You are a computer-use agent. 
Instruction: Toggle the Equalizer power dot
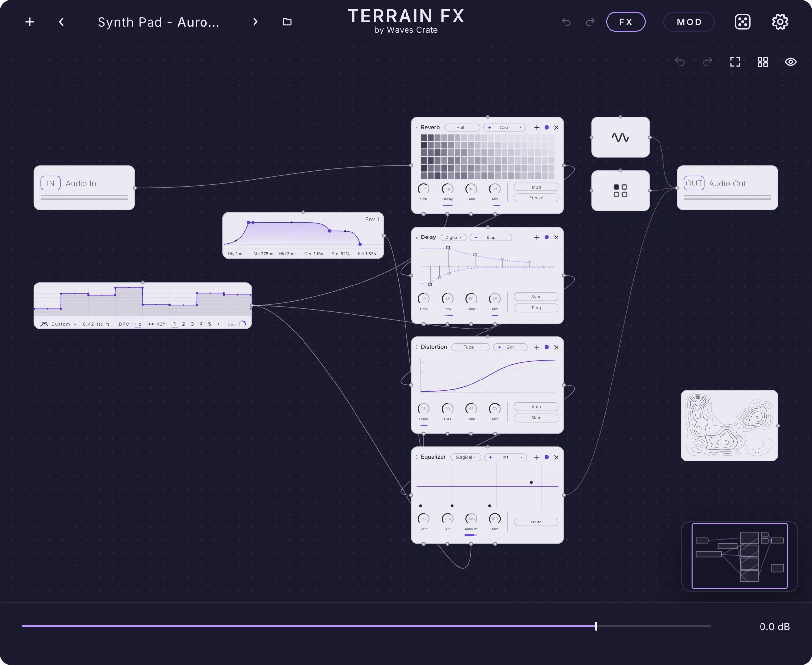(547, 457)
